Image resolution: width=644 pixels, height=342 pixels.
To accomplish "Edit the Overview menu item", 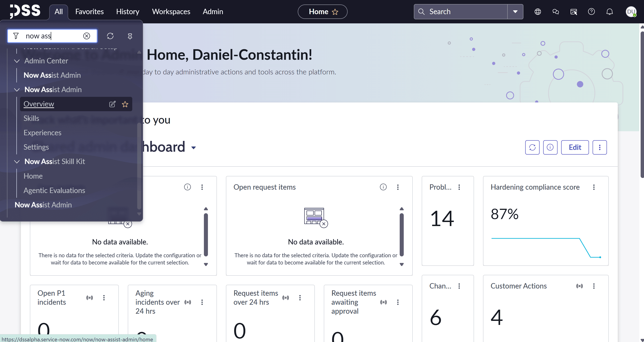I will click(112, 104).
